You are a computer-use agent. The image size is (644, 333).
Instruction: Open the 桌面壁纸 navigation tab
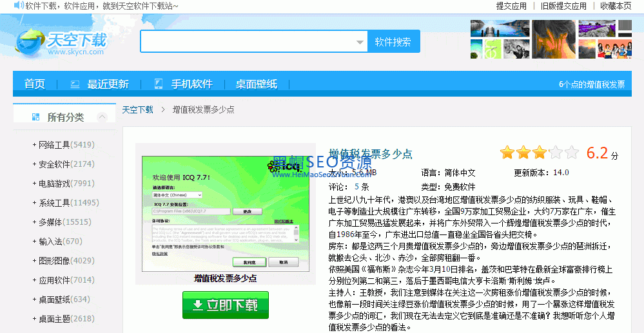256,84
